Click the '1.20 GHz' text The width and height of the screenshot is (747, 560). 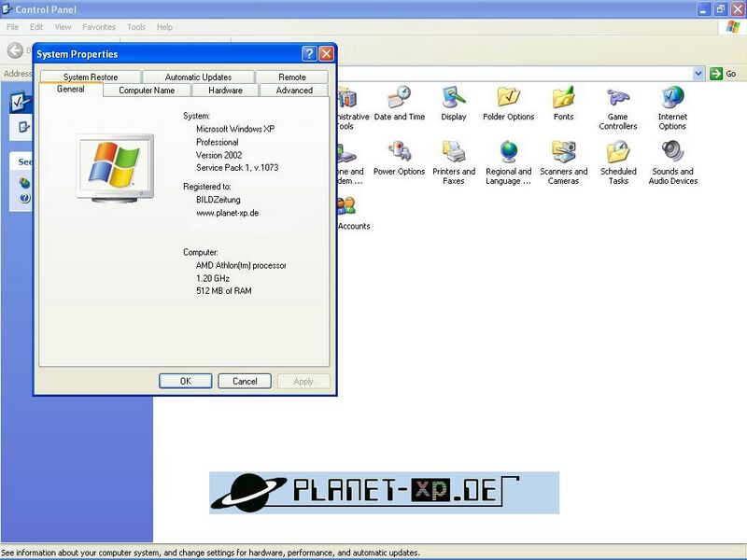click(x=213, y=278)
